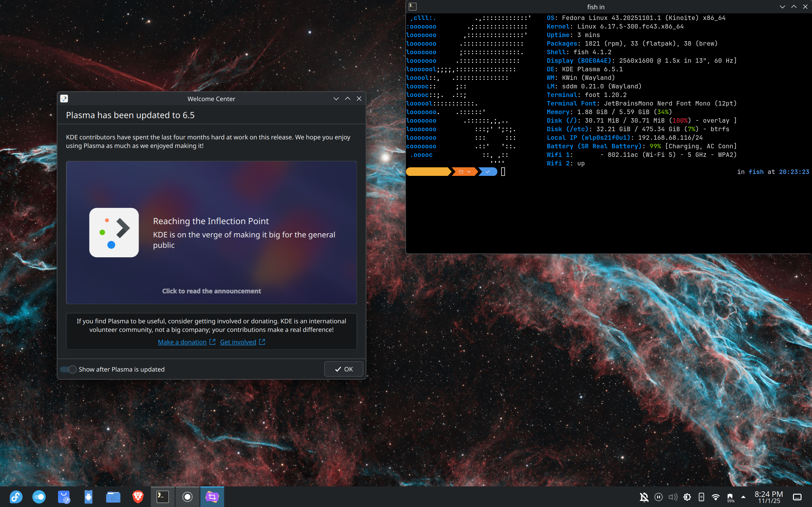Open Welcome Center window title icon menu
Screen dimensions: 812x507
coord(64,99)
